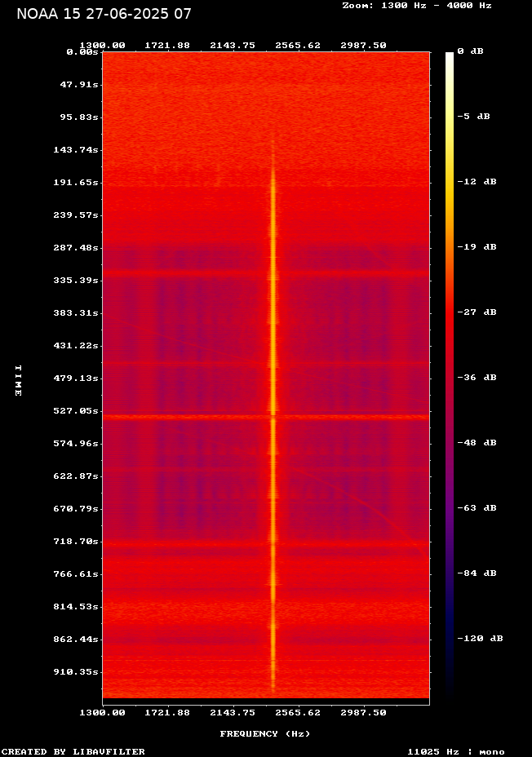Viewport: 532px width, 757px height.
Task: Click the top axis label 2987.50
Action: (364, 46)
